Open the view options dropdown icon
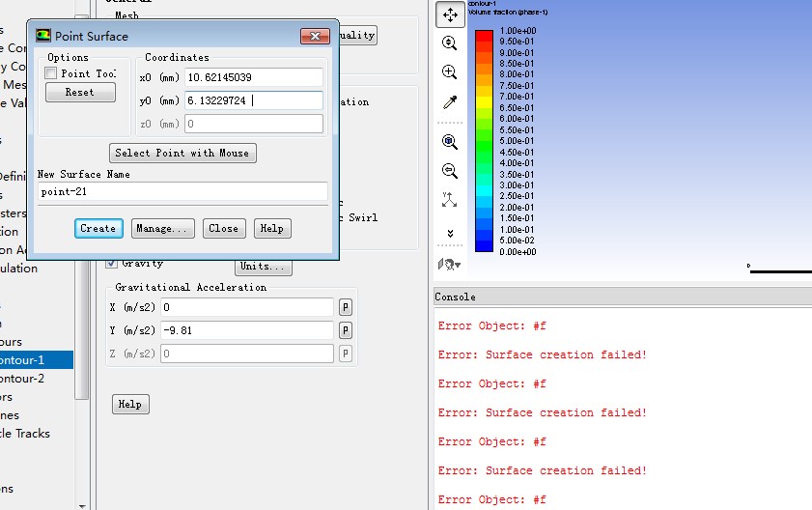The height and width of the screenshot is (510, 812). (449, 265)
